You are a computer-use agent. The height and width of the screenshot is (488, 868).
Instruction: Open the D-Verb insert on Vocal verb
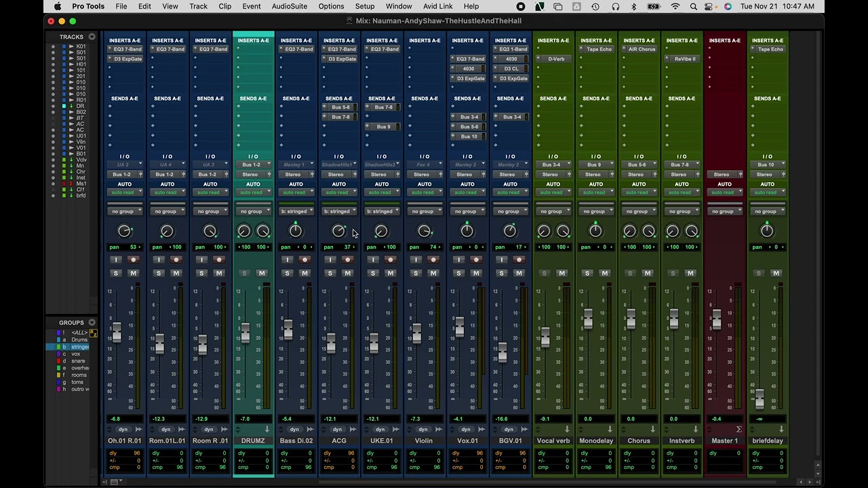click(x=553, y=59)
